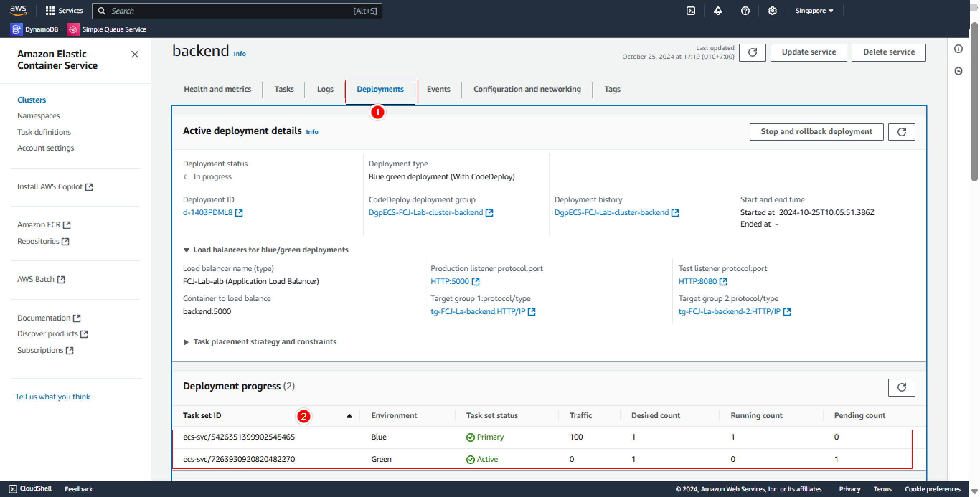Click the Environment column header

click(x=394, y=416)
